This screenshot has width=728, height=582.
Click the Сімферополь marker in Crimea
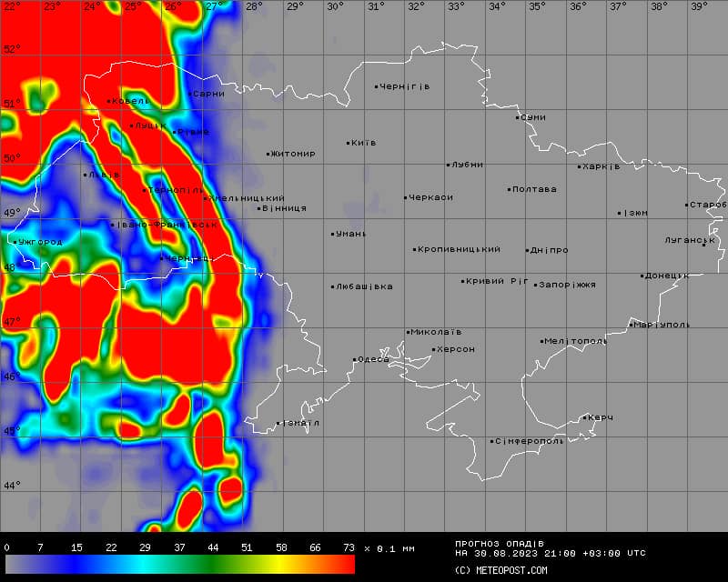coord(492,441)
